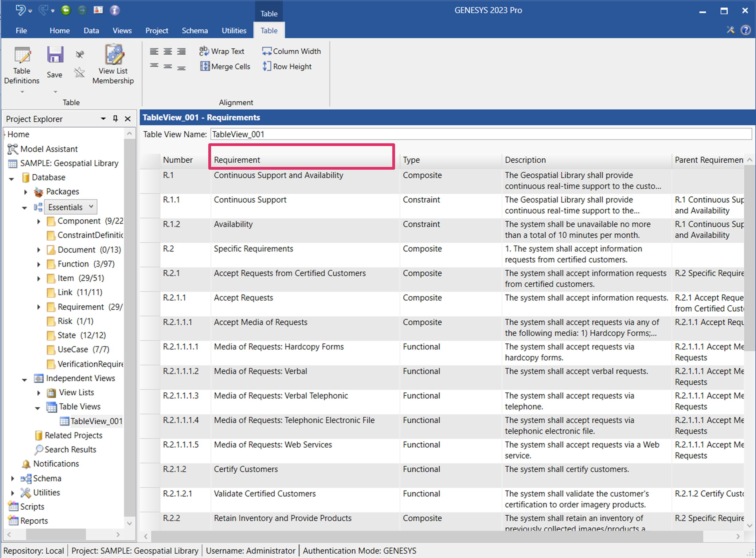
Task: Click the green back navigation arrow
Action: [x=66, y=10]
